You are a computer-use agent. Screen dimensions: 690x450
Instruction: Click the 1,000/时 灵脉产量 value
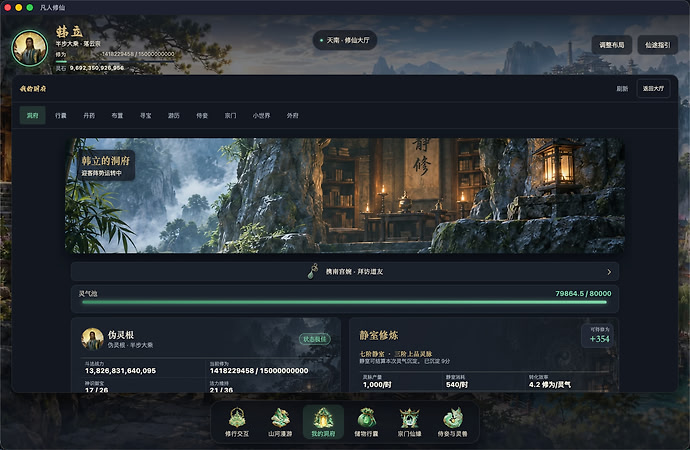pyautogui.click(x=377, y=385)
